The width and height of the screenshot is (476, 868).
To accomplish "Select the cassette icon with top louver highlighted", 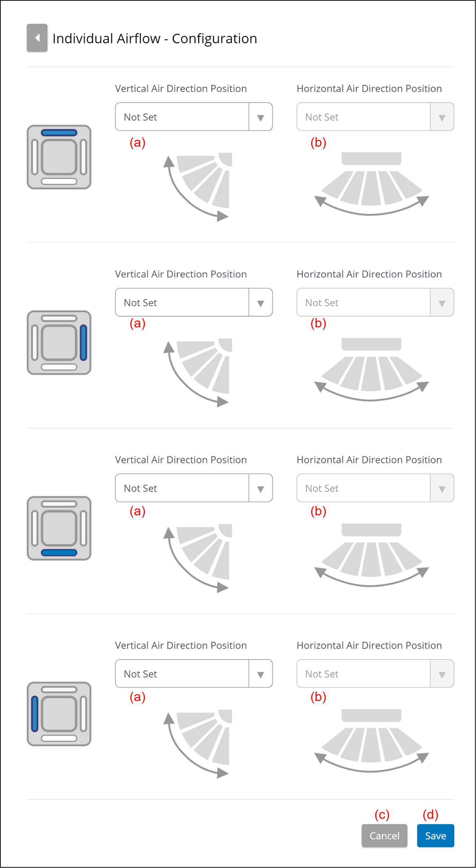I will pyautogui.click(x=59, y=157).
